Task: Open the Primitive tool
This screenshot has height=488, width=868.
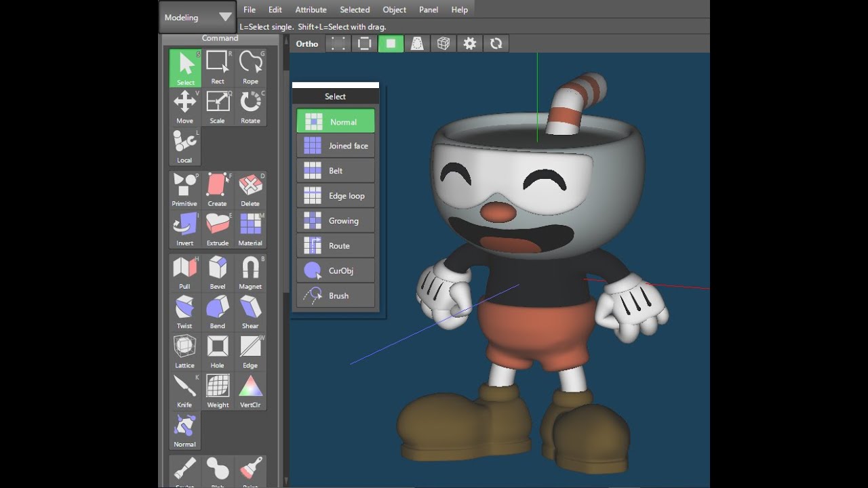Action: [x=185, y=190]
